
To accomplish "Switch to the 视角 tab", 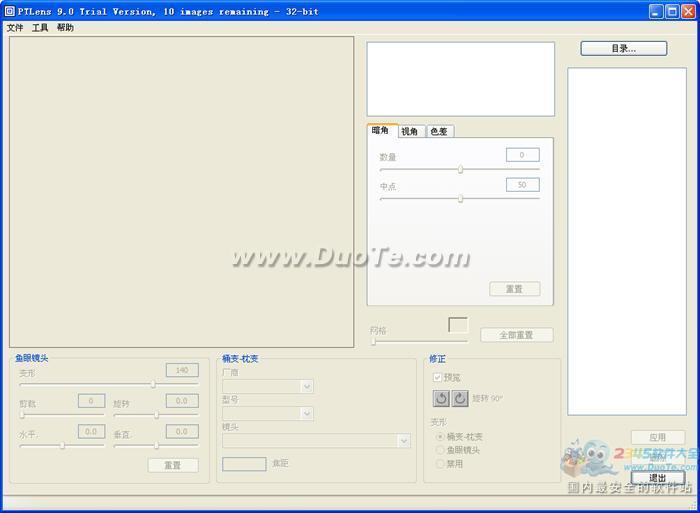I will (x=410, y=131).
